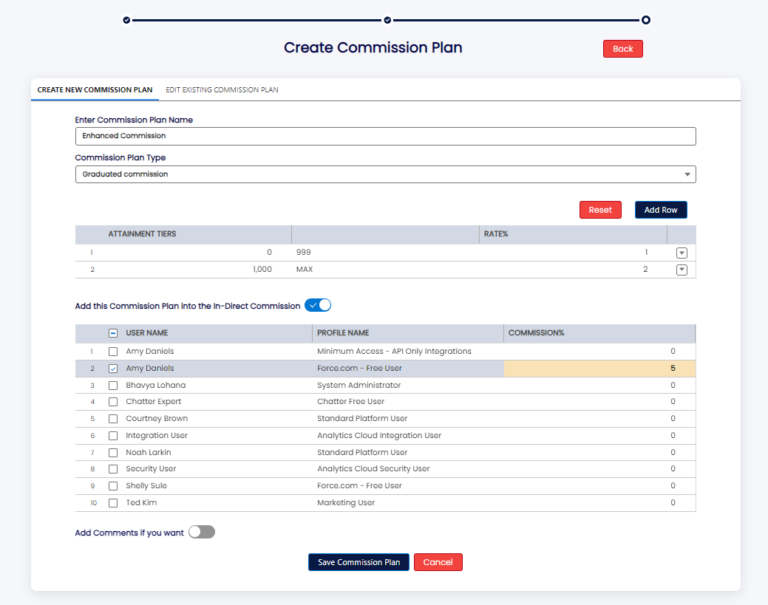The image size is (768, 605).
Task: Open row menu for 0–999 tier
Action: point(682,253)
